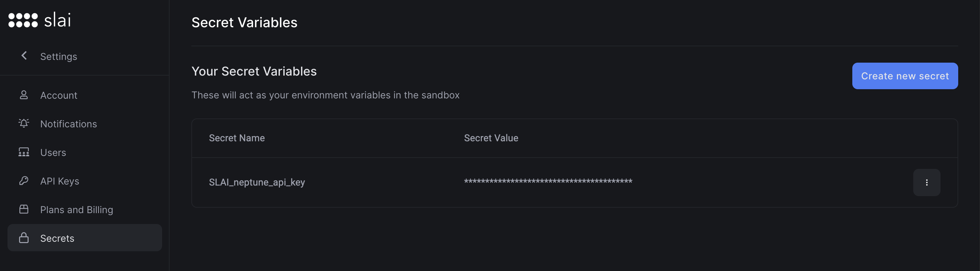
Task: Click the Notifications bell icon
Action: [x=23, y=123]
